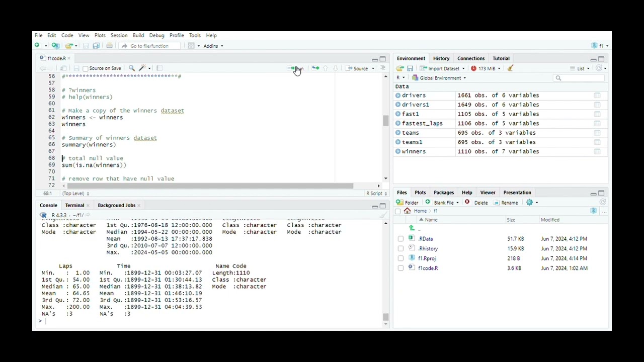Click the show document outline icon
Viewport: 644px width, 362px height.
click(x=383, y=68)
